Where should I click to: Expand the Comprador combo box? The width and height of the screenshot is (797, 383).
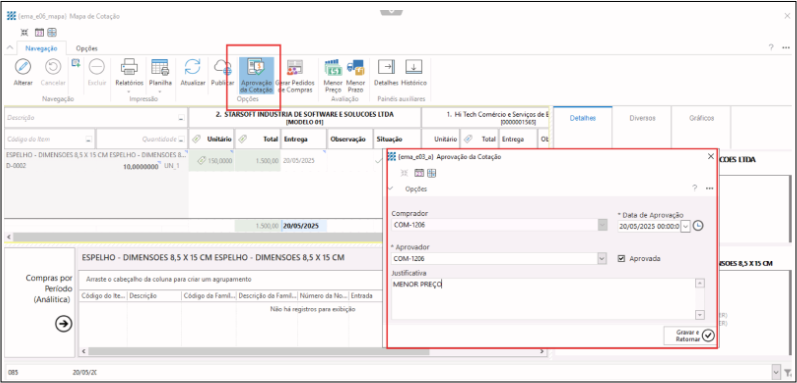click(x=602, y=225)
